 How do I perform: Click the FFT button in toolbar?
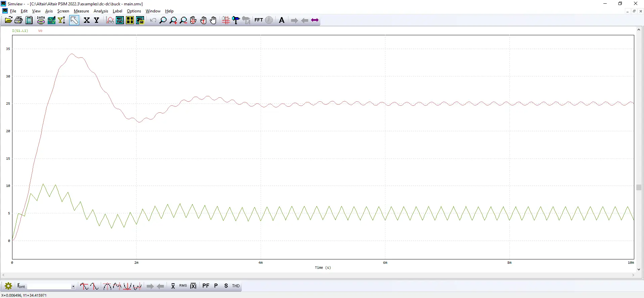(259, 20)
